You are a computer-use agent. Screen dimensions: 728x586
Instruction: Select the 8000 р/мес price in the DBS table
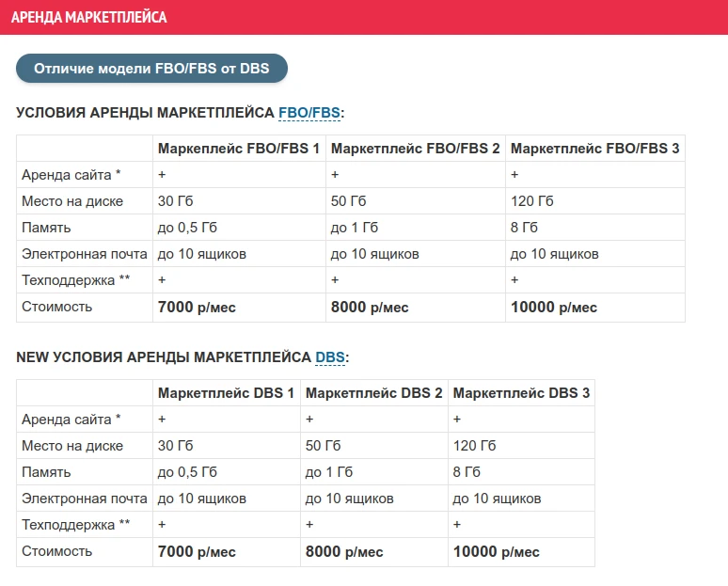344,552
